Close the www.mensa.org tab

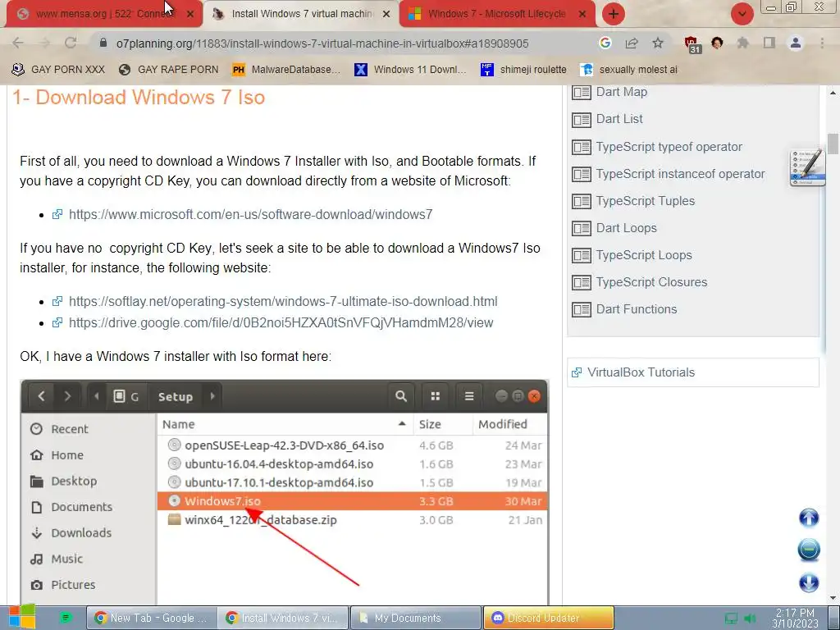(189, 15)
